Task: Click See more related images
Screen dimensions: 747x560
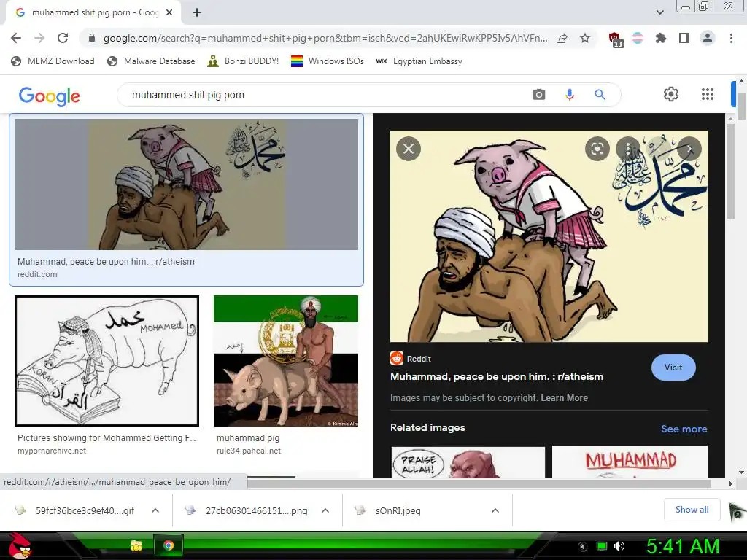Action: tap(684, 429)
